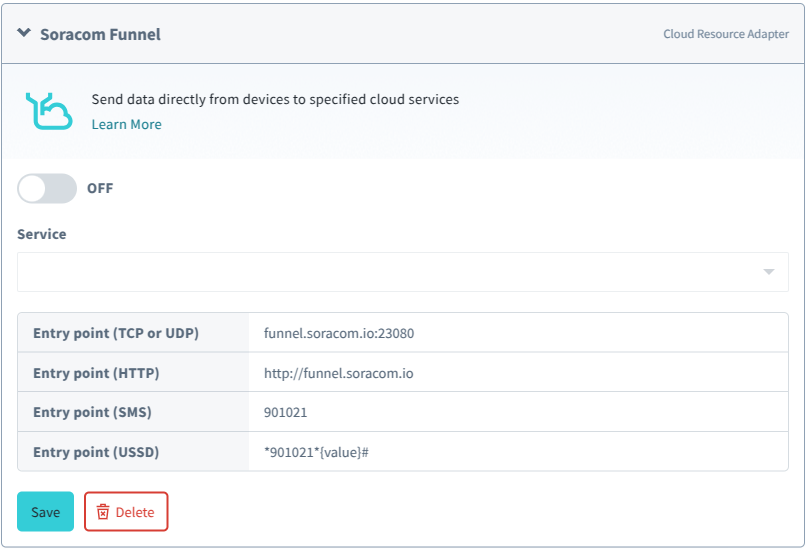Select the SMS entry point 901021 value

285,412
